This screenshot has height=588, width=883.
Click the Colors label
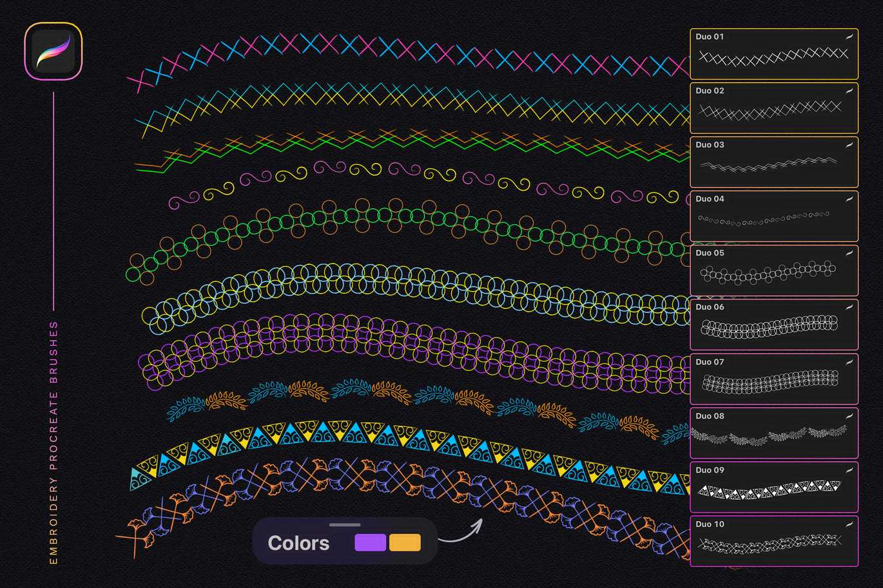pyautogui.click(x=298, y=543)
